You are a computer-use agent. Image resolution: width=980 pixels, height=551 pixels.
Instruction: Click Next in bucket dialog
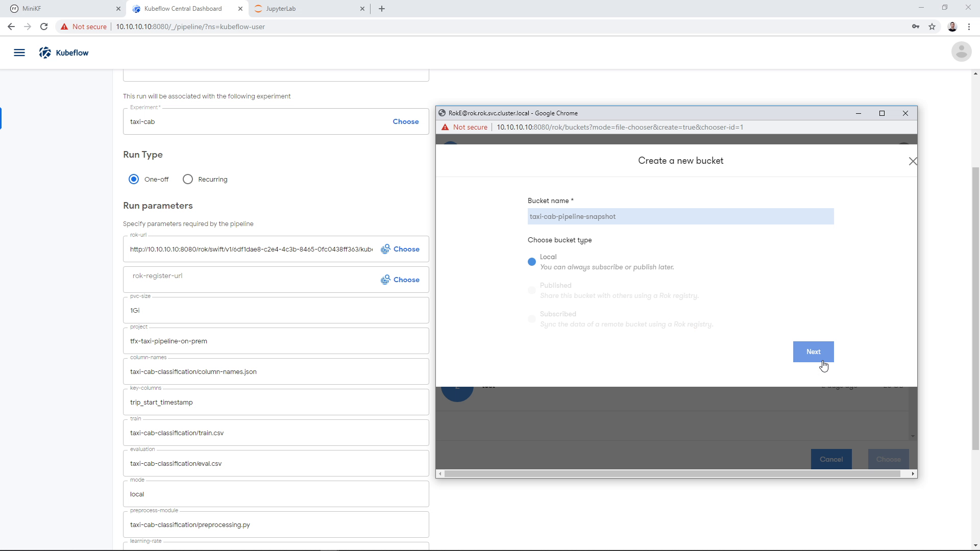tap(813, 352)
